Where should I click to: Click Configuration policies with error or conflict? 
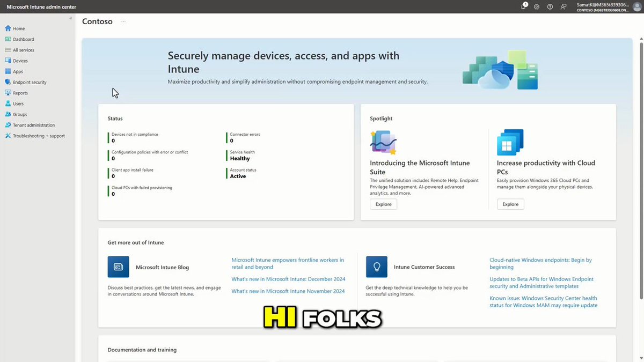tap(149, 155)
